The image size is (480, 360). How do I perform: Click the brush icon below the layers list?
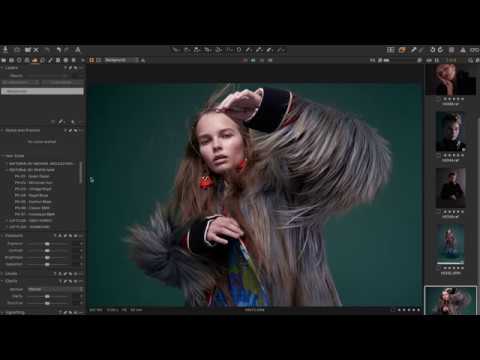pyautogui.click(x=61, y=122)
